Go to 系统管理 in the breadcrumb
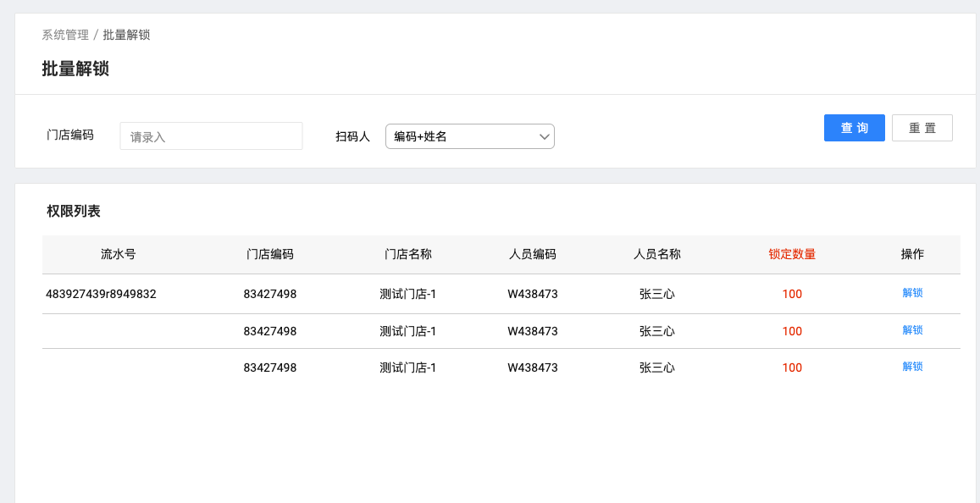The image size is (980, 503). click(65, 35)
